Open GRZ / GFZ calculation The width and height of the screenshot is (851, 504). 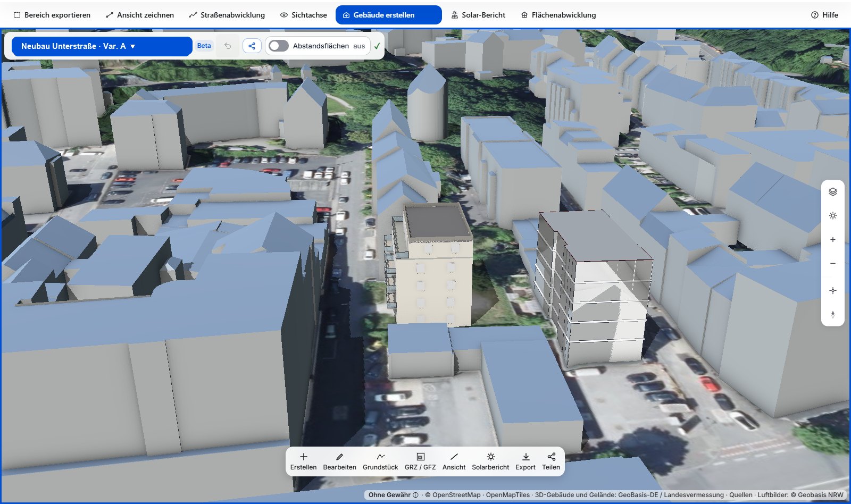420,461
